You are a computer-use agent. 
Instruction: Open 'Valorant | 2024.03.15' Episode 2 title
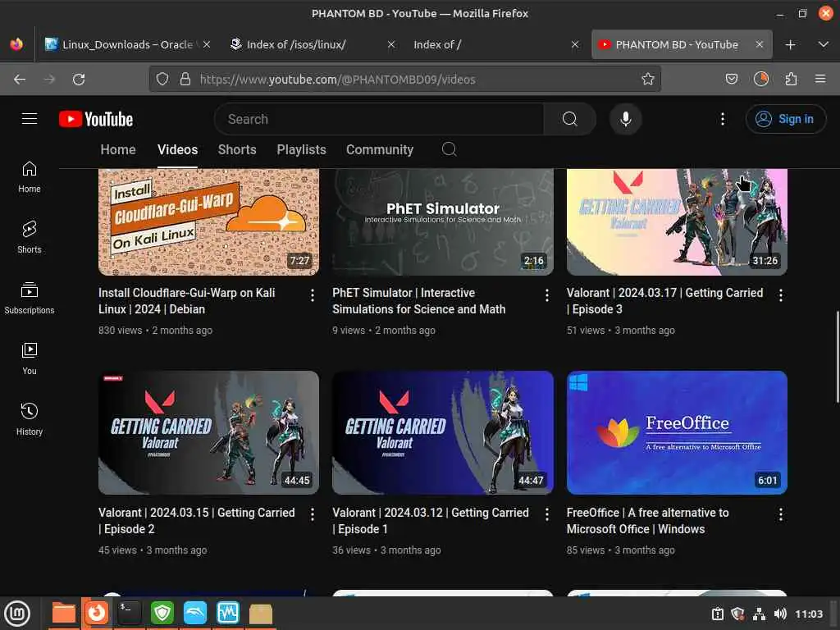[196, 521]
